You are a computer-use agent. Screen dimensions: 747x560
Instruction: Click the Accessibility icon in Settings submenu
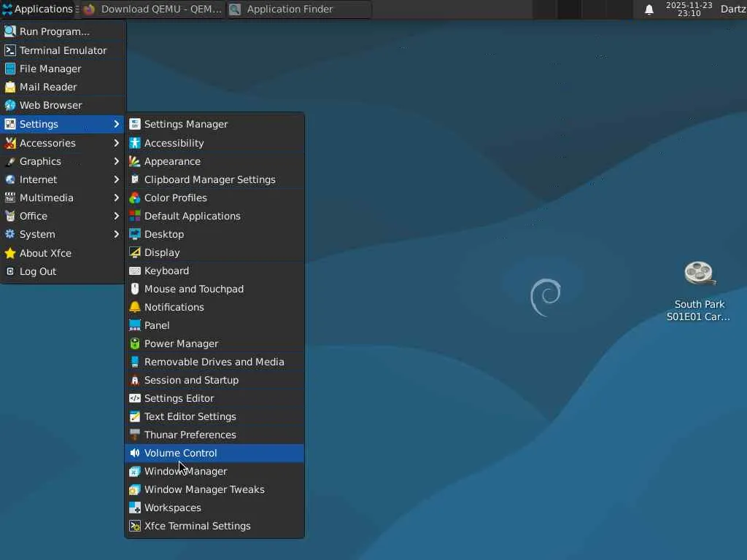tap(135, 143)
